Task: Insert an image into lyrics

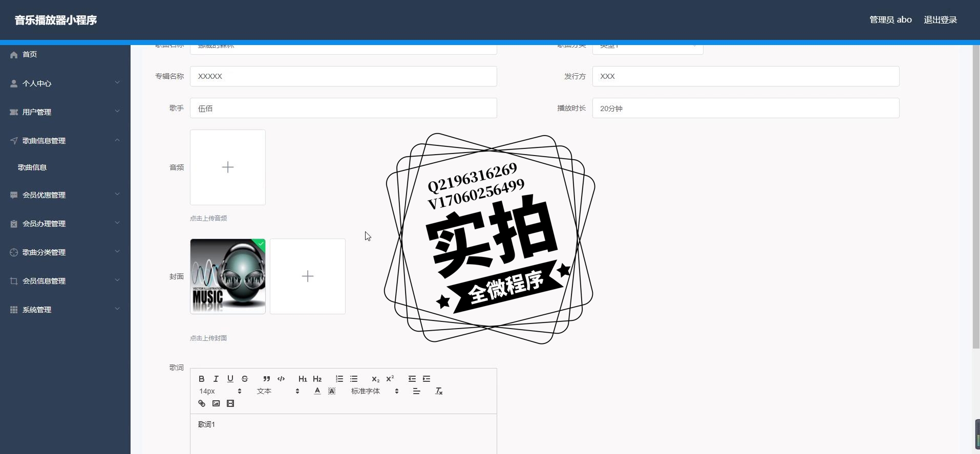Action: pos(216,403)
